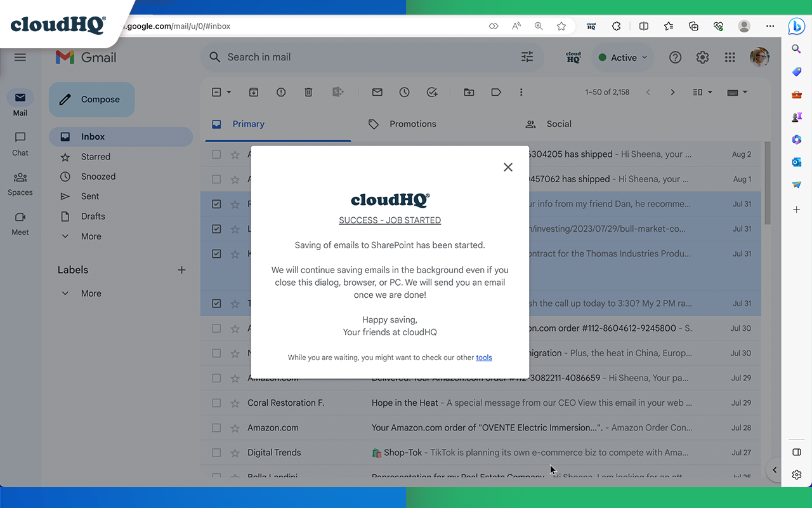The image size is (812, 508).
Task: Open select options dropdown arrow
Action: tap(229, 92)
